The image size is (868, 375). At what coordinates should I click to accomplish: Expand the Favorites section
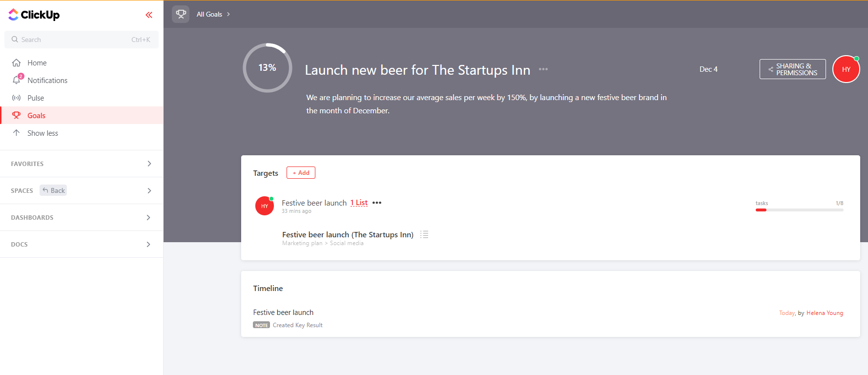(149, 164)
